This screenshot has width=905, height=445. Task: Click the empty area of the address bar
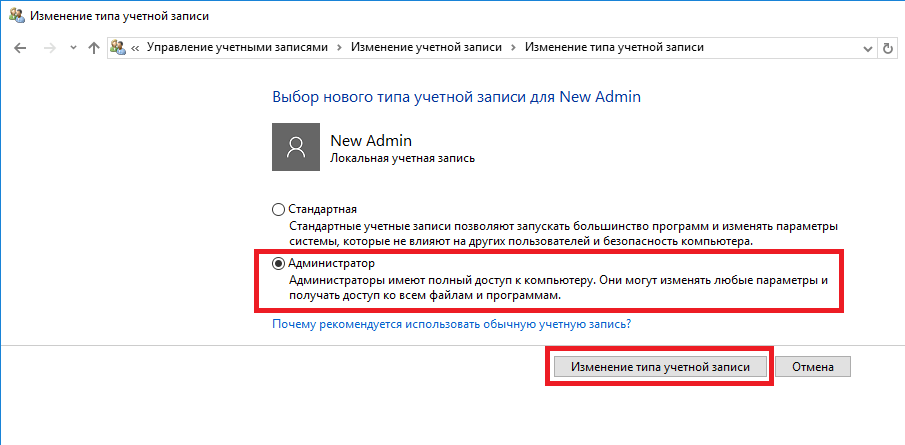780,48
